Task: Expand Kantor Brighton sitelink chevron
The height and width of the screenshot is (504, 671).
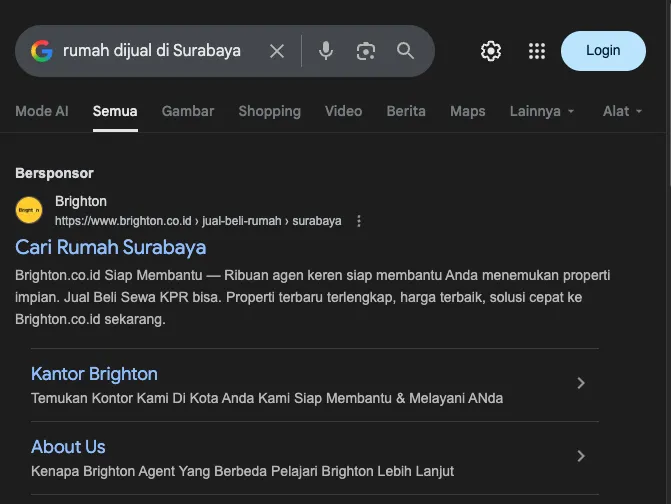Action: click(x=581, y=383)
